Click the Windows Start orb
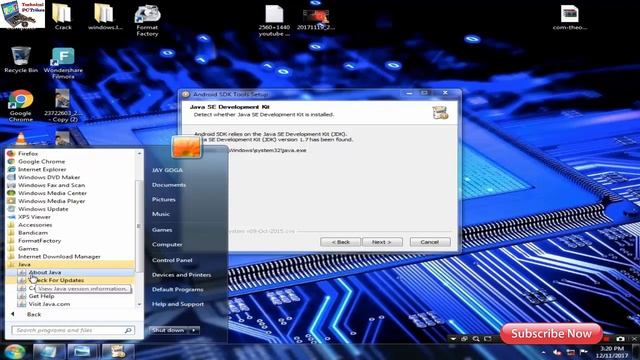This screenshot has width=640, height=360. point(15,351)
